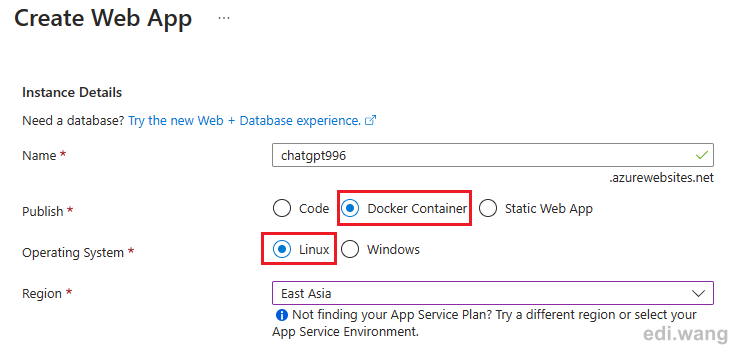Open the Try the new Web + Database link
Screen dimensions: 744x360
pyautogui.click(x=245, y=120)
